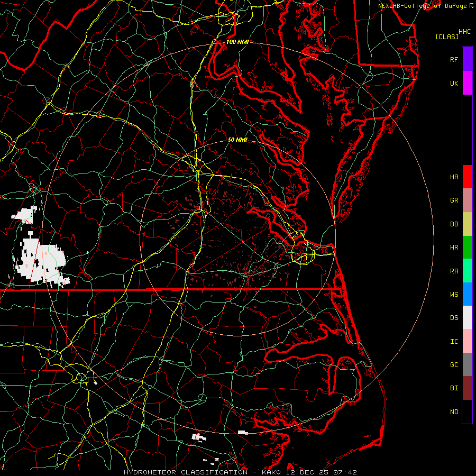Screen dimensions: 476x476
Task: Click the DS white legend swatch
Action: click(x=467, y=317)
